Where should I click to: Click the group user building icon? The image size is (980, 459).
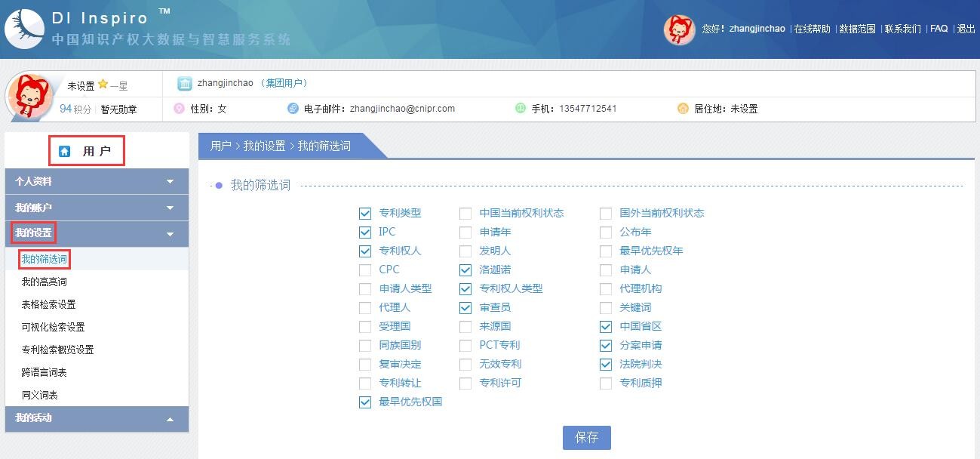coord(185,83)
